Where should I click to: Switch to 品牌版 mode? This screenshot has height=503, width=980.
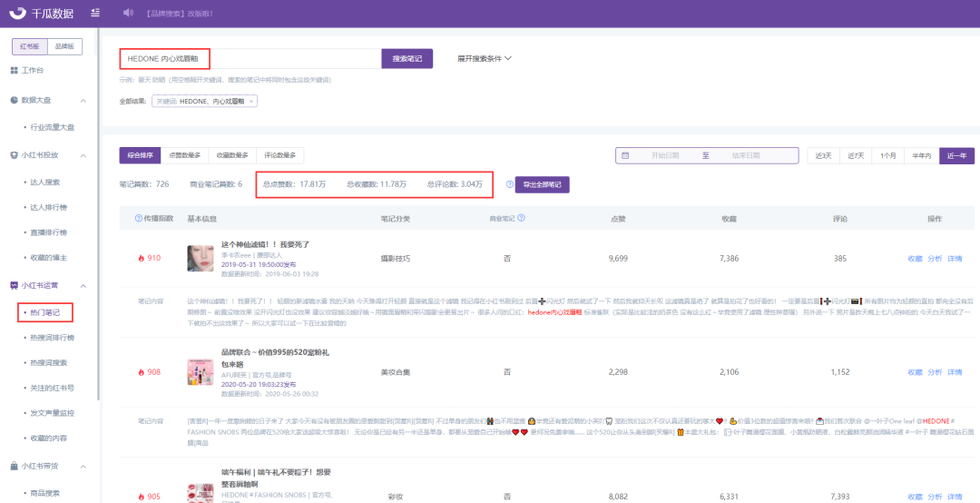pos(64,46)
